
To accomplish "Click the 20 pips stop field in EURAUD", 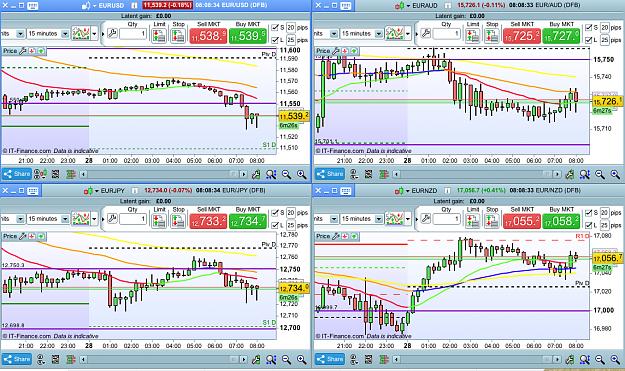I will (x=605, y=27).
